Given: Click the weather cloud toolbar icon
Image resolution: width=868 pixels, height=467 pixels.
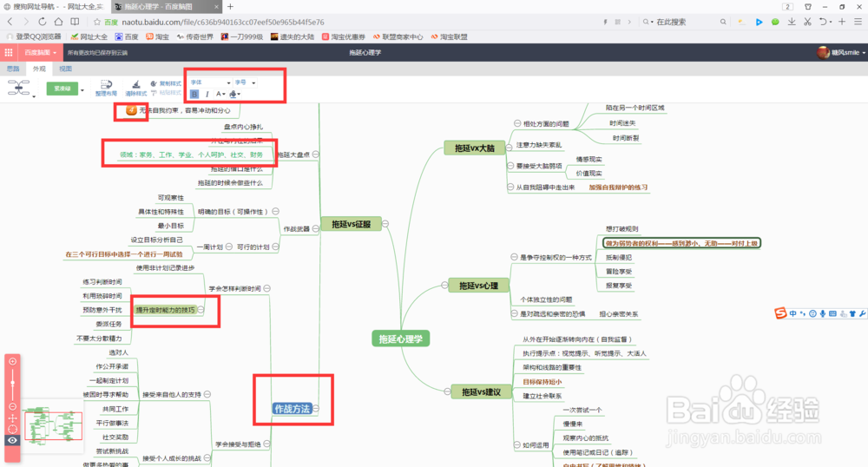Looking at the screenshot, I should (741, 22).
